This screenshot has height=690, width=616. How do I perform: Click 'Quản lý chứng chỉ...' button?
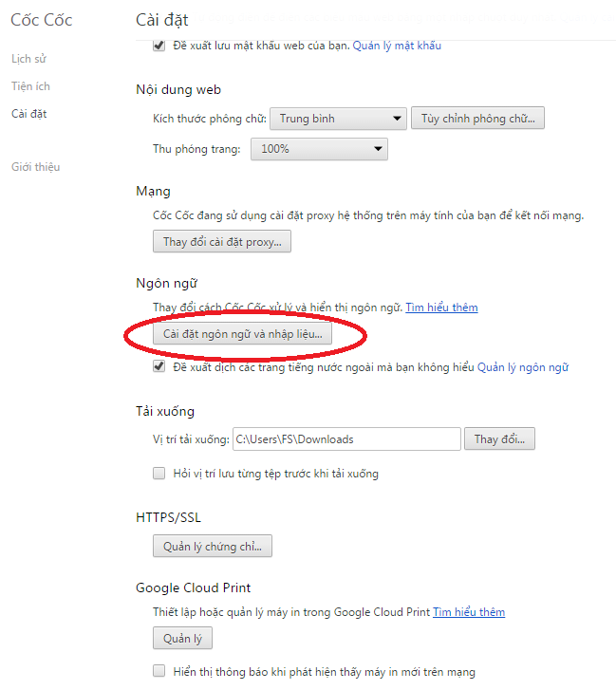pos(213,546)
